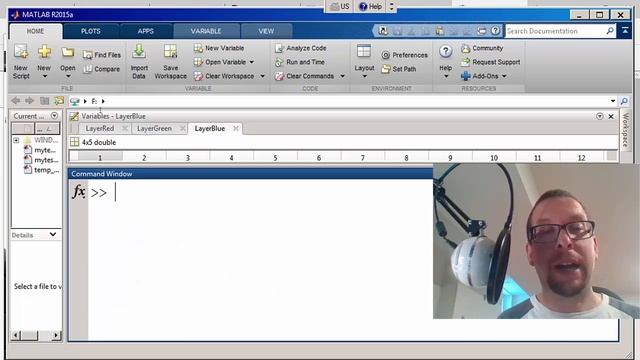
Task: Switch to the VIEW ribbon tab
Action: click(266, 31)
